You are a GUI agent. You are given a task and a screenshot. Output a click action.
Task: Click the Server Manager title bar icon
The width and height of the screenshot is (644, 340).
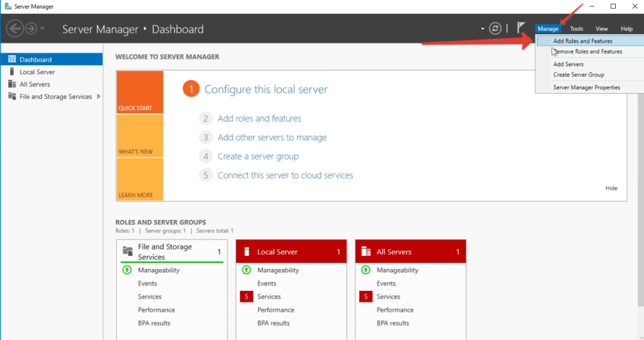pos(8,6)
